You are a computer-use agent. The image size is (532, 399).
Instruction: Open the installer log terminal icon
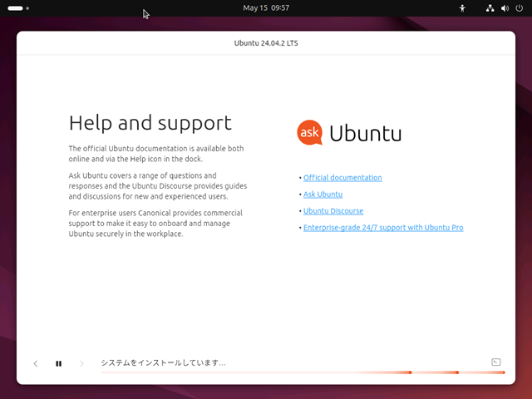click(x=495, y=362)
